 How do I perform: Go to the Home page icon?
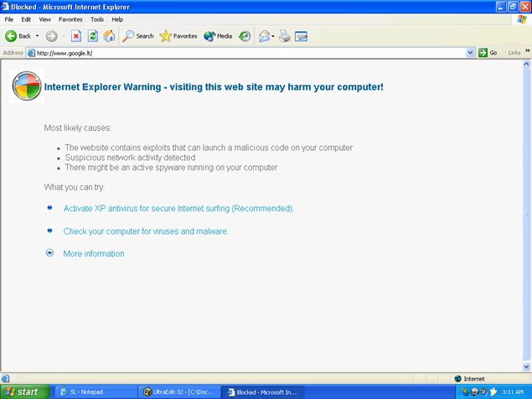pyautogui.click(x=109, y=36)
